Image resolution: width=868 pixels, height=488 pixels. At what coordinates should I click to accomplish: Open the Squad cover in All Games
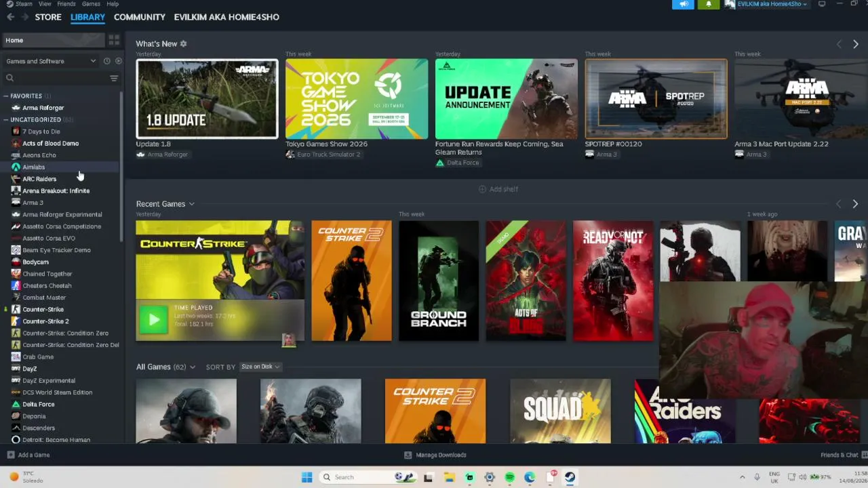click(560, 411)
